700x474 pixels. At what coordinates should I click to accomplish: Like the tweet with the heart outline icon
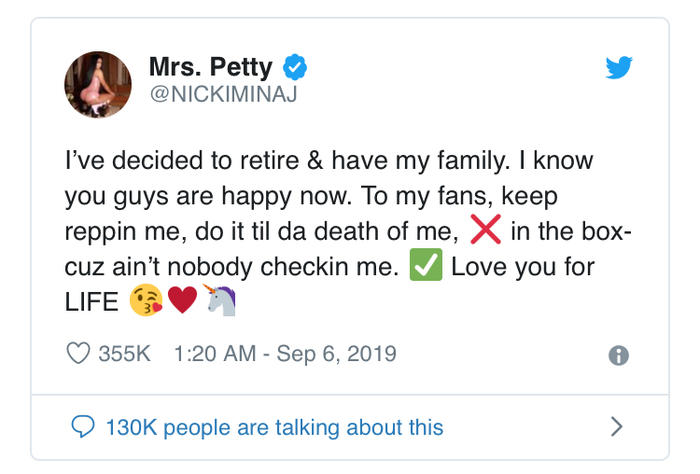[x=78, y=354]
